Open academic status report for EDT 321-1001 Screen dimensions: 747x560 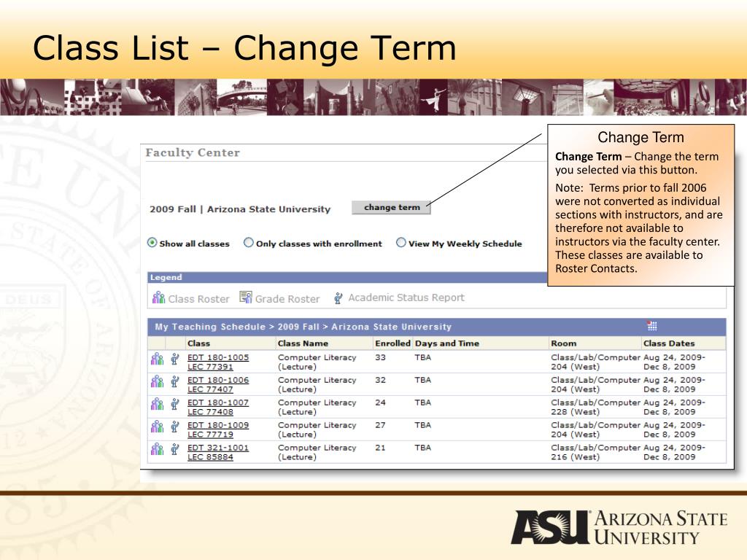[x=175, y=449]
